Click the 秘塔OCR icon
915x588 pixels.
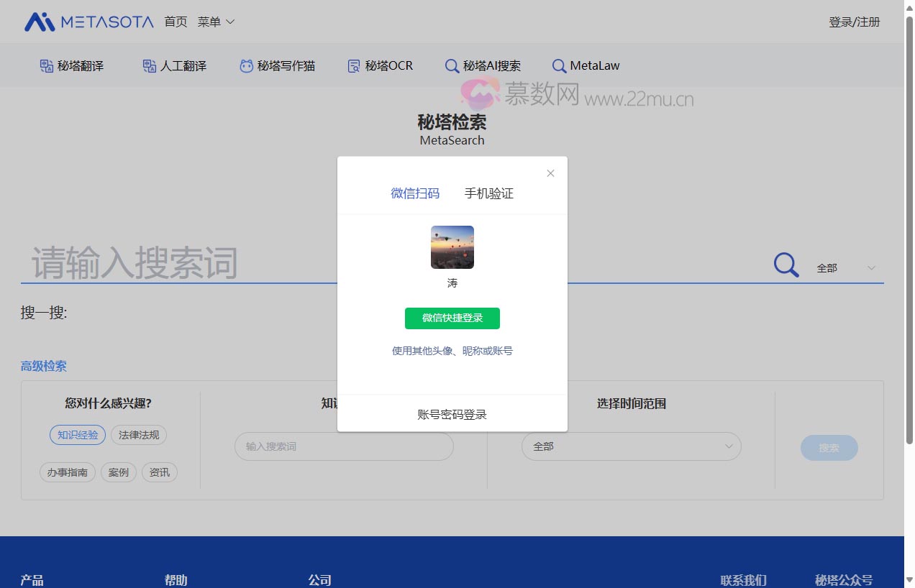352,65
